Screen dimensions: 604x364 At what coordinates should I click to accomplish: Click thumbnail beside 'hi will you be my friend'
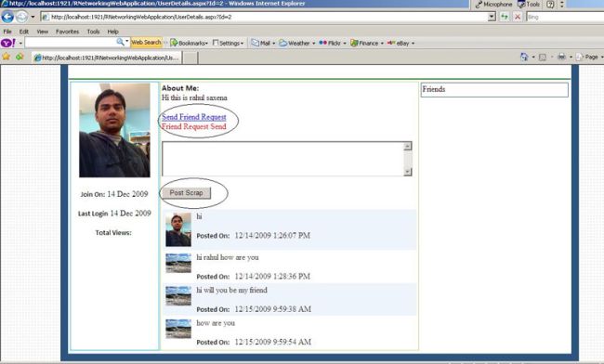click(x=178, y=296)
